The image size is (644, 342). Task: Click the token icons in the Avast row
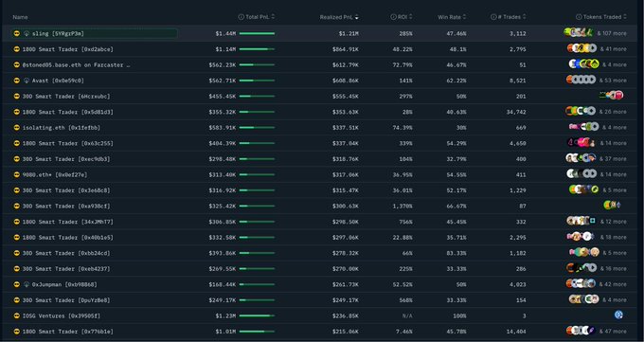click(x=581, y=80)
